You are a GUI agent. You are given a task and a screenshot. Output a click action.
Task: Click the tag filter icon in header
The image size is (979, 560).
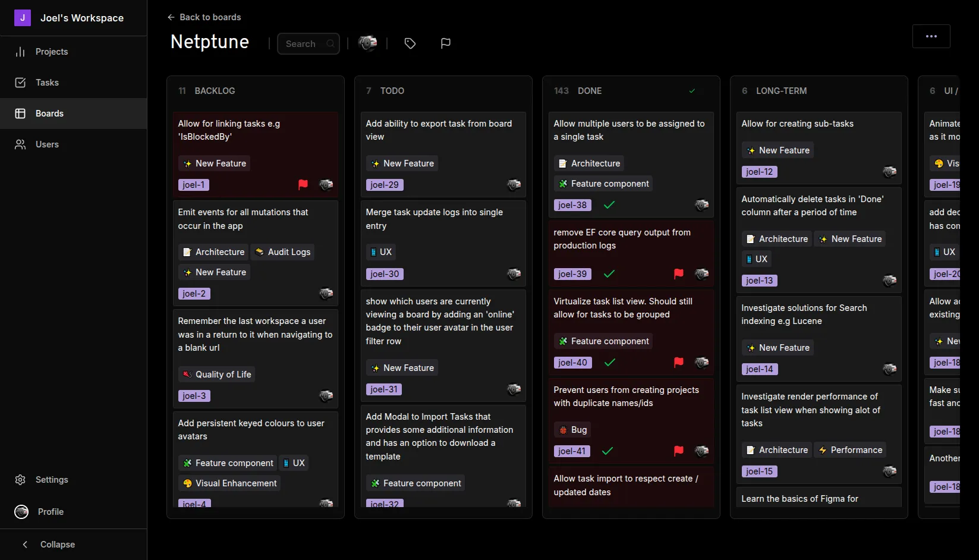(x=410, y=43)
